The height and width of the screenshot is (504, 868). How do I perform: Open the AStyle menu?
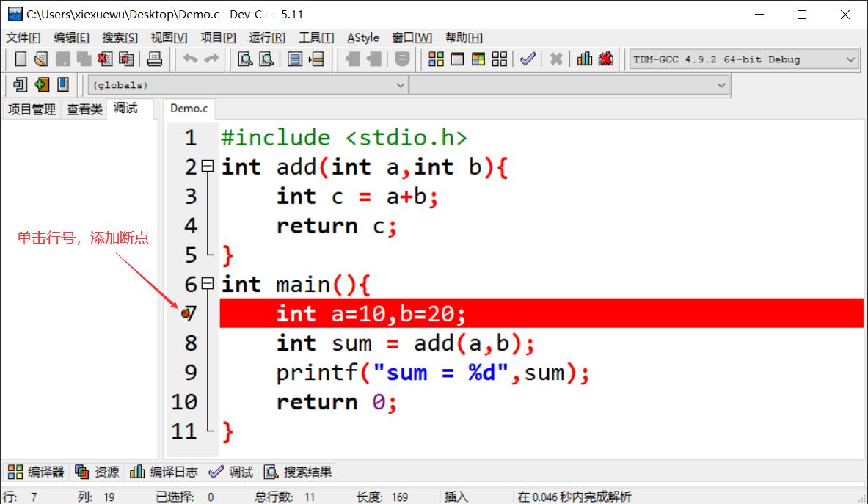click(362, 37)
